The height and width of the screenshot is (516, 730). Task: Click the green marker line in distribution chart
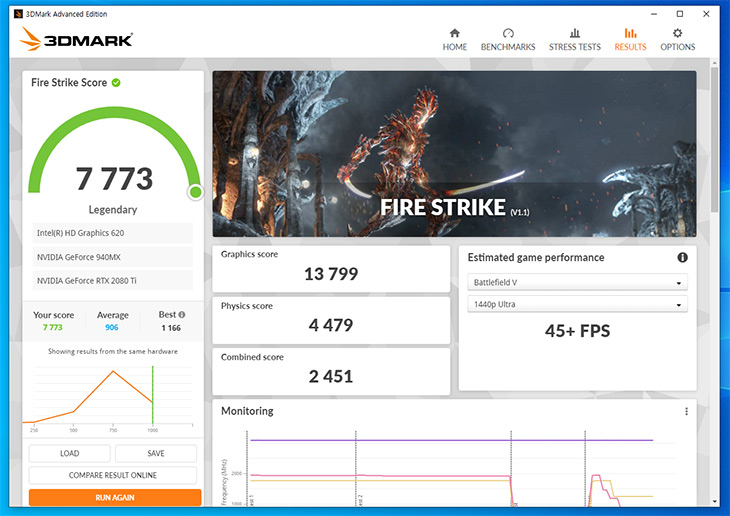click(x=153, y=395)
